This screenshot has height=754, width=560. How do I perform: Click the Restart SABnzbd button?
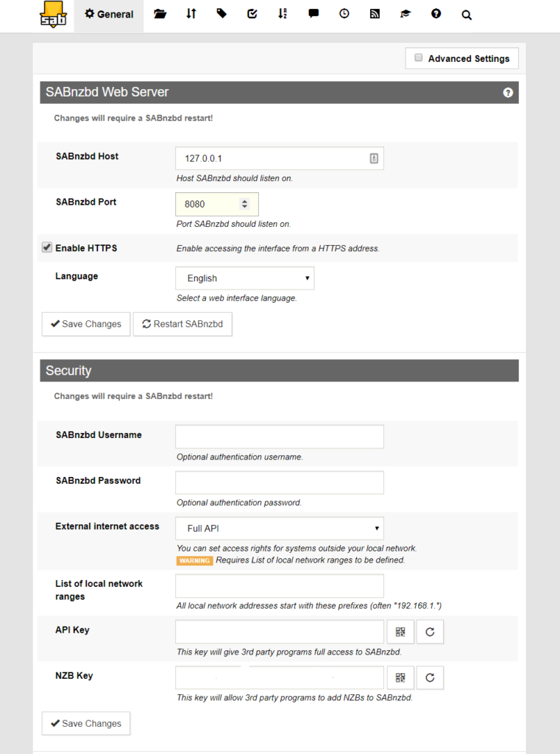click(x=182, y=324)
